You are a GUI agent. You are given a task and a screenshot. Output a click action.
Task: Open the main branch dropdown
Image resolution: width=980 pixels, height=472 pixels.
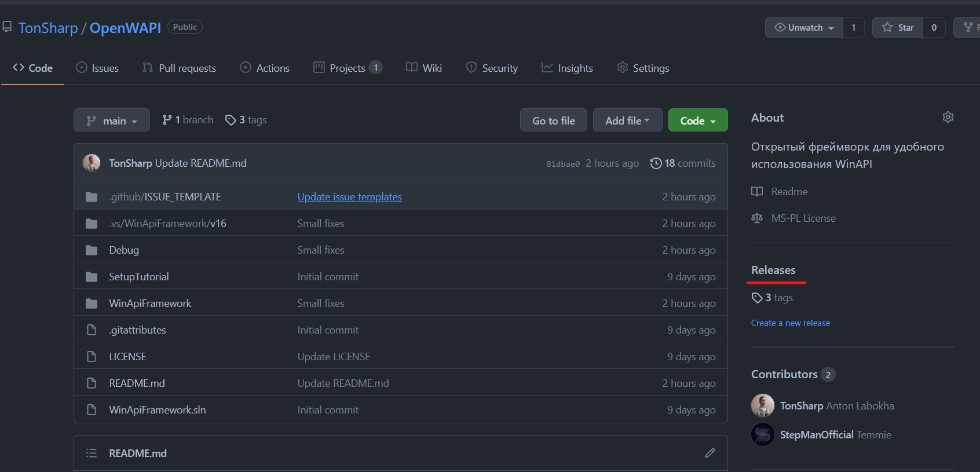click(112, 120)
